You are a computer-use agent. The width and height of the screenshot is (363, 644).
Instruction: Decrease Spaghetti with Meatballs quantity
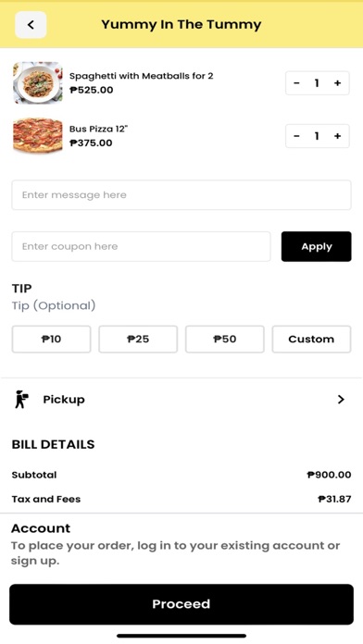pos(296,83)
